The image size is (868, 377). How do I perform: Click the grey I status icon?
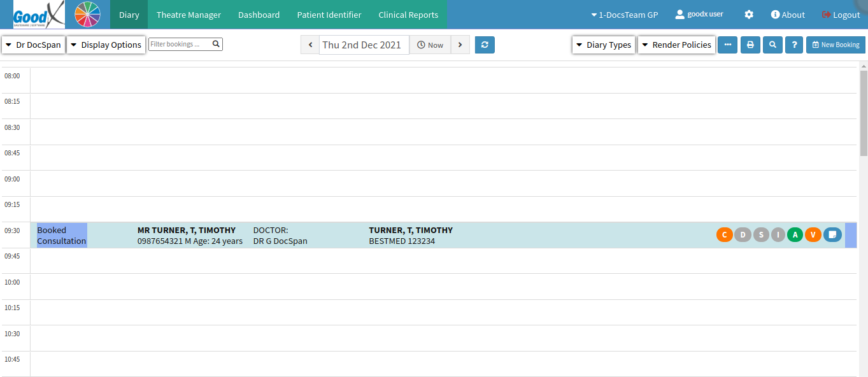(x=778, y=235)
